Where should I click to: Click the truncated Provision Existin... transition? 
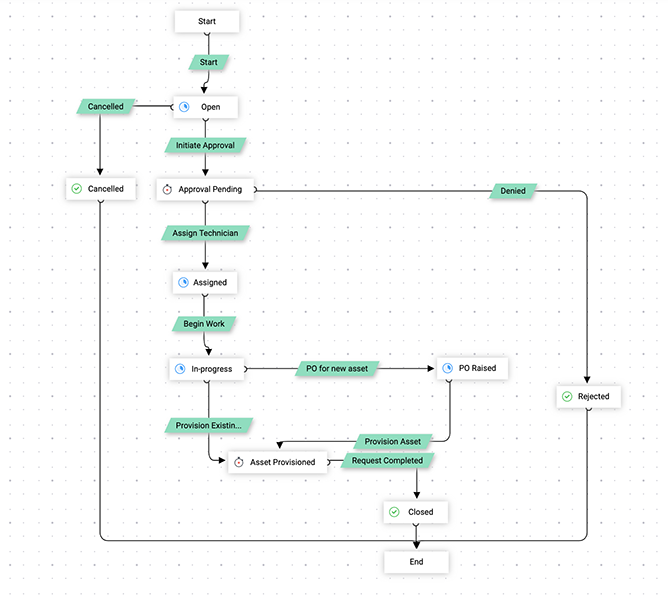pos(208,425)
